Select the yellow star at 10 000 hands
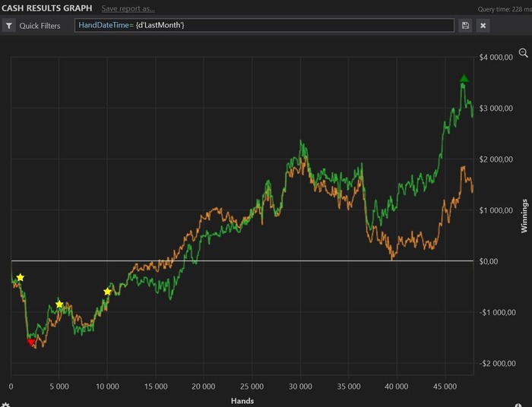Viewport: 532px width, 407px height. (107, 292)
